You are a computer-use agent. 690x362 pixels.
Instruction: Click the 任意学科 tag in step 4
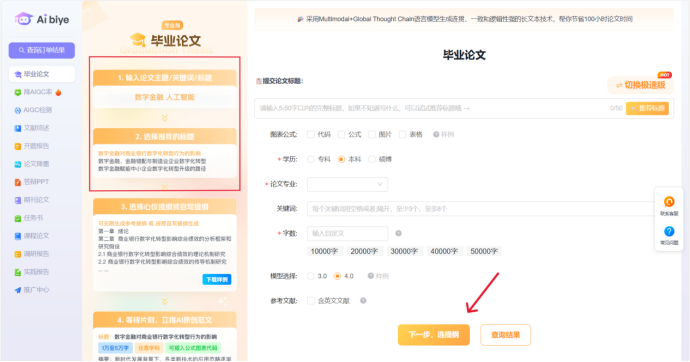pyautogui.click(x=149, y=347)
